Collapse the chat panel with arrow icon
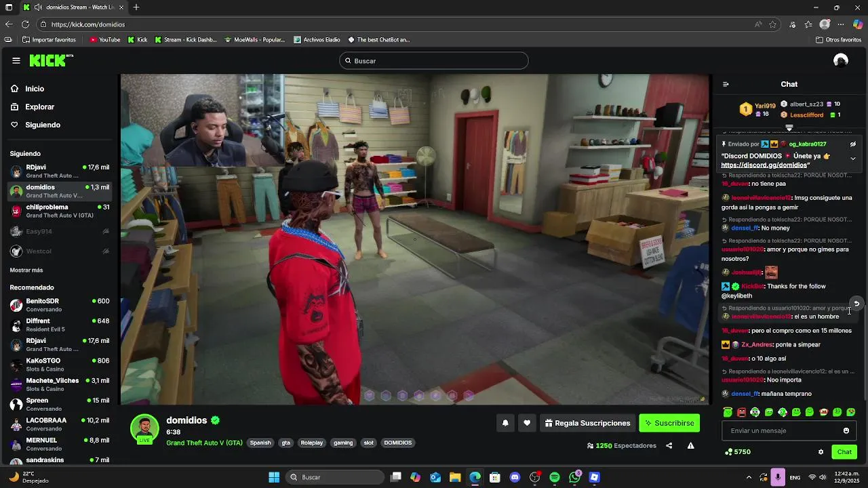 [x=726, y=84]
